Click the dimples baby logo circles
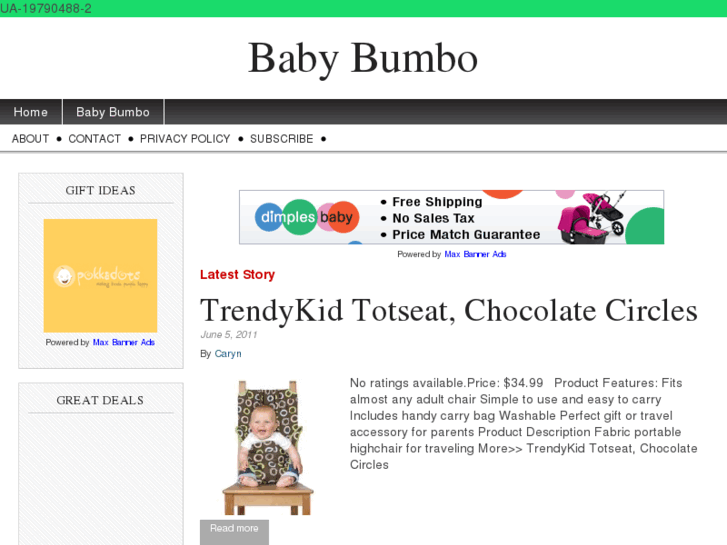 click(307, 217)
